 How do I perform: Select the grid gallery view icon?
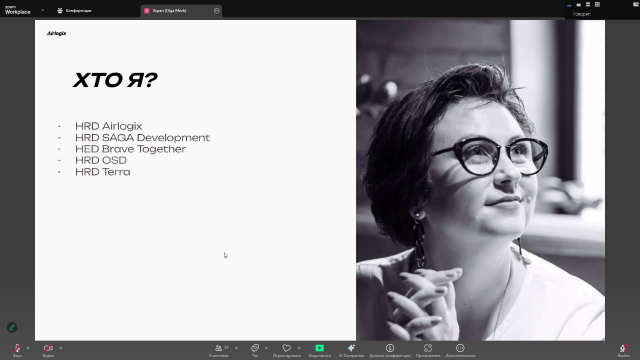[598, 4]
